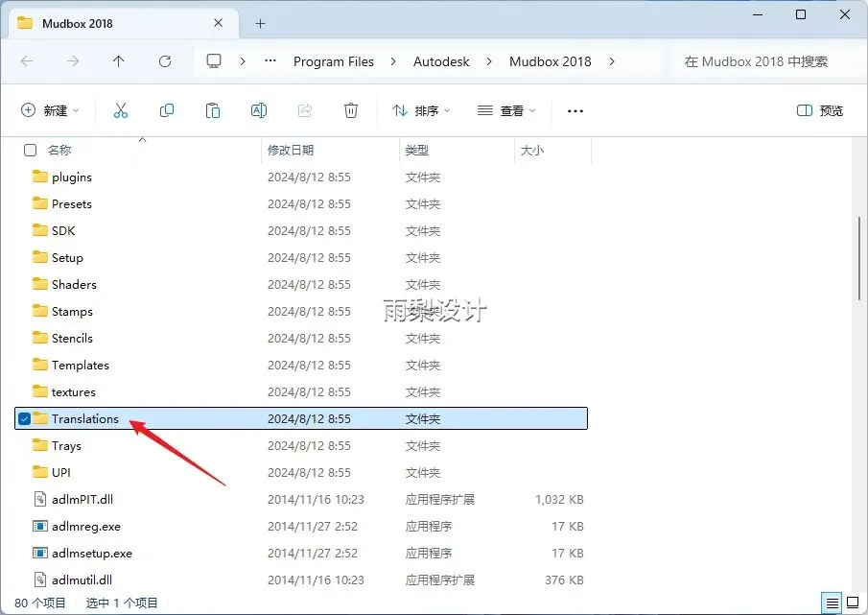Uncheck the Translations folder checkbox

coord(24,419)
